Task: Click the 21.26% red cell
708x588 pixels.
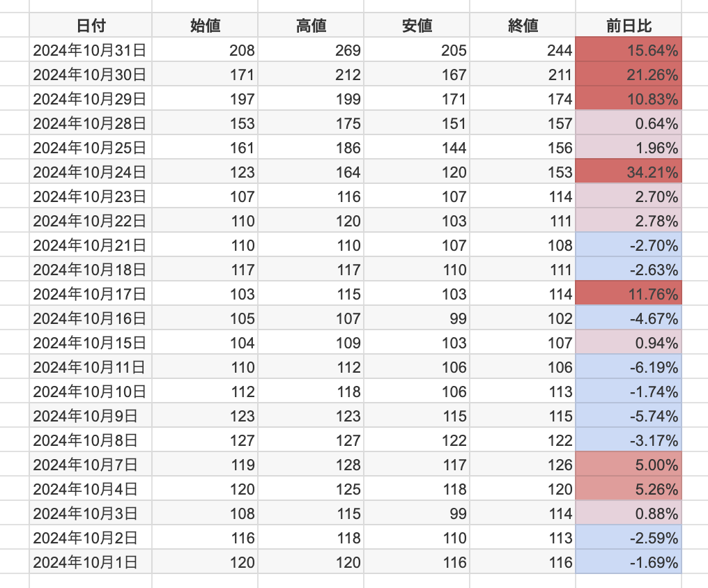Action: (629, 75)
